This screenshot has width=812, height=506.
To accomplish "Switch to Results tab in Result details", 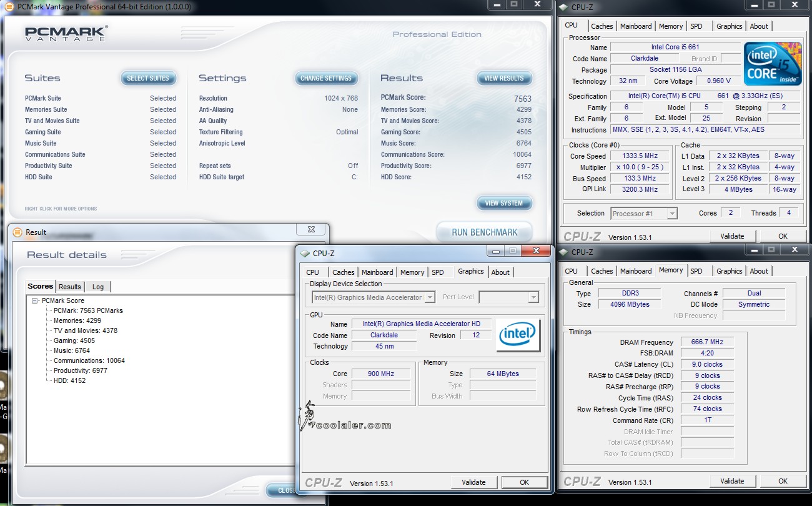I will (x=70, y=287).
